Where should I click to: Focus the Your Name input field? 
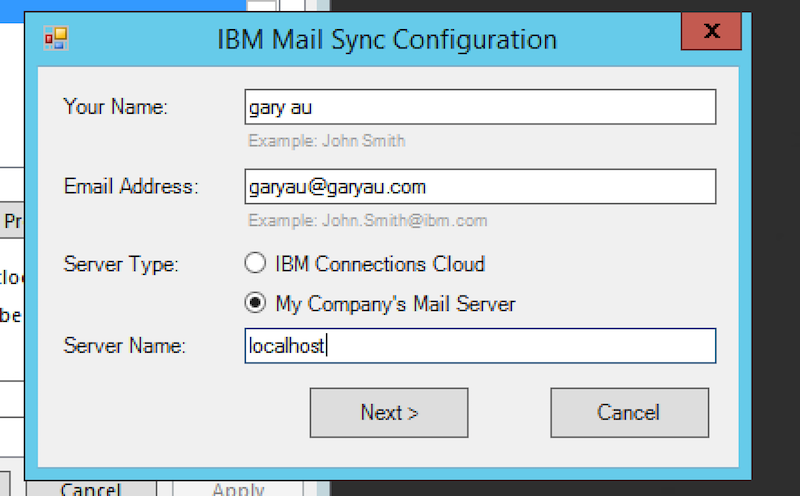pyautogui.click(x=480, y=107)
